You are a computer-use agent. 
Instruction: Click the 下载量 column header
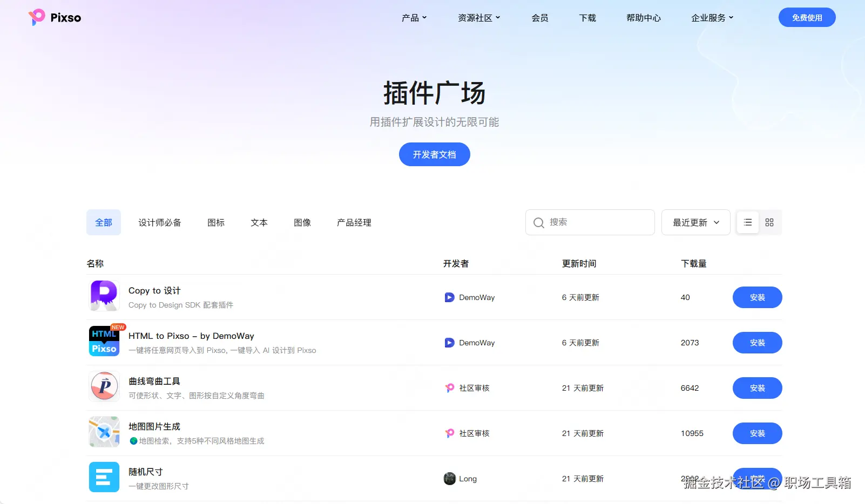(694, 263)
